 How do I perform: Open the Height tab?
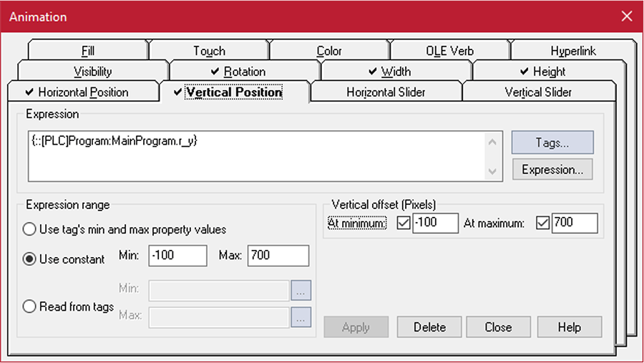(x=549, y=71)
